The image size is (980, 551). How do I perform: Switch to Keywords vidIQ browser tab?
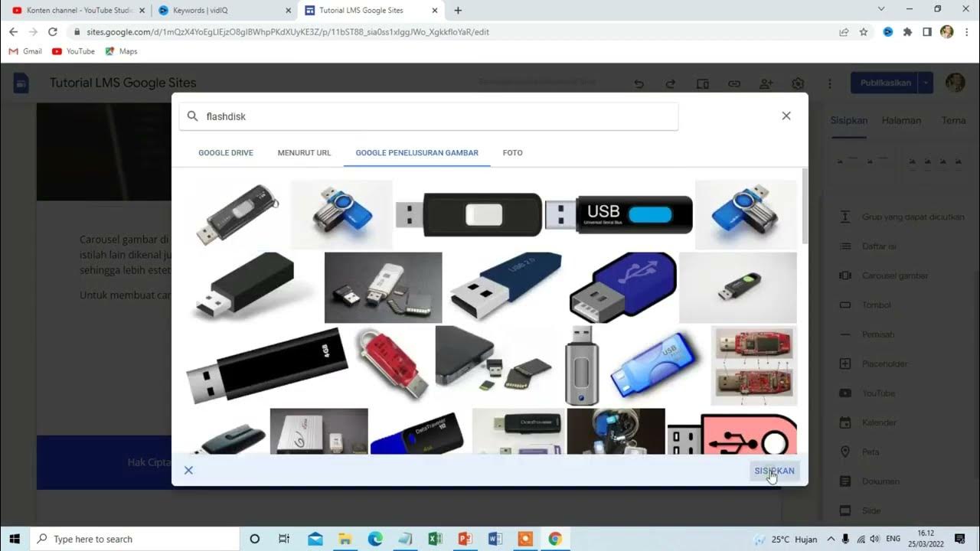pos(223,11)
